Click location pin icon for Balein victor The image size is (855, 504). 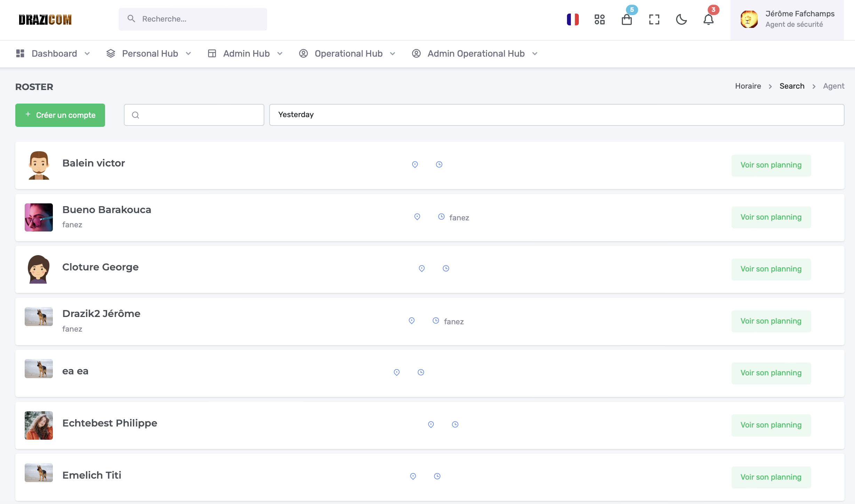click(415, 164)
